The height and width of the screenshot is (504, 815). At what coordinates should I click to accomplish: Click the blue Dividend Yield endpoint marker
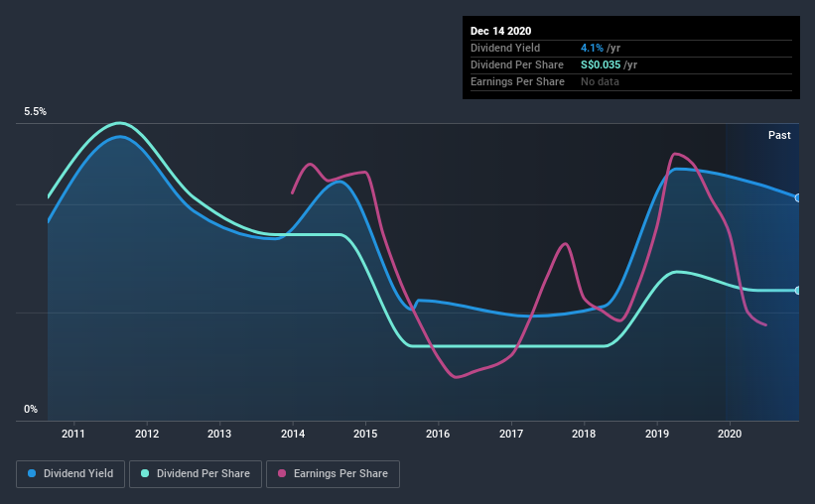click(798, 198)
